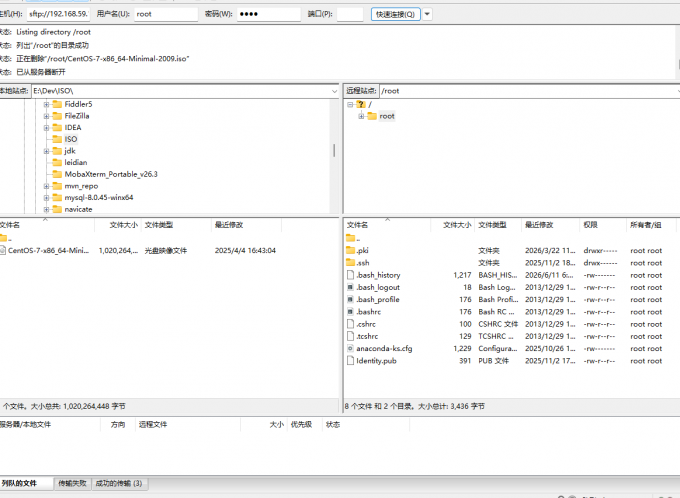Click the .bashrc file name
This screenshot has width=680, height=498.
(369, 311)
